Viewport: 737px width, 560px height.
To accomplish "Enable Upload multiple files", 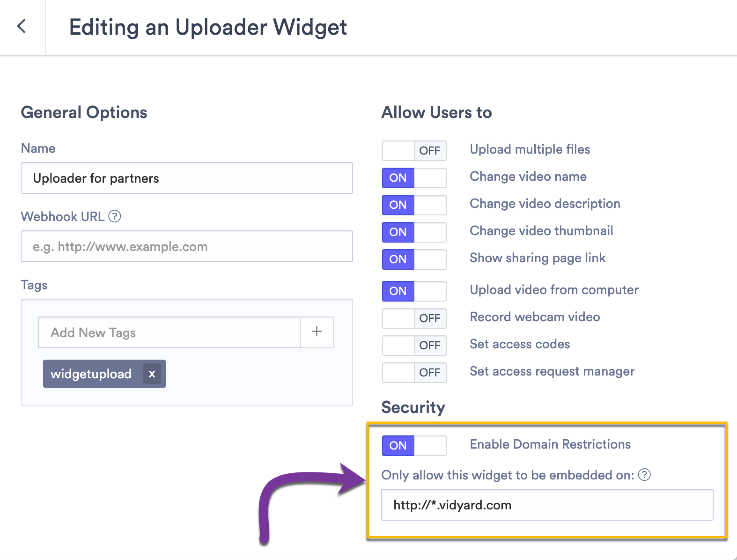I will [x=414, y=151].
